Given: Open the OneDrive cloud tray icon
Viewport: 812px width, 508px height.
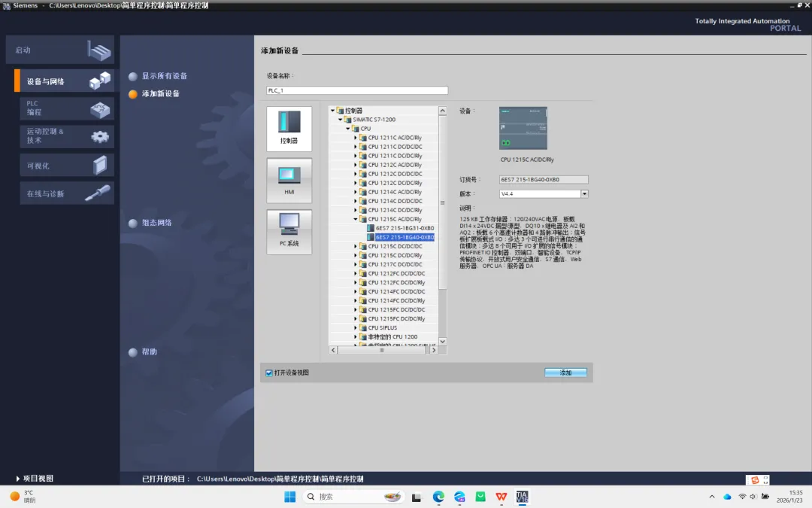Looking at the screenshot, I should pos(727,497).
